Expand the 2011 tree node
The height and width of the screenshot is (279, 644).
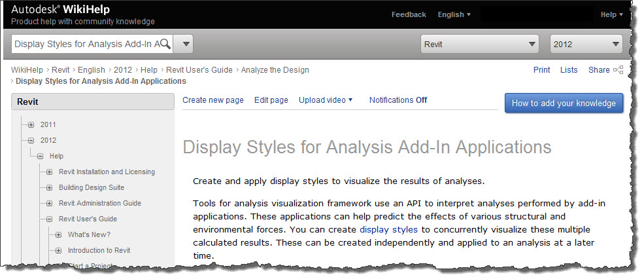[x=31, y=124]
